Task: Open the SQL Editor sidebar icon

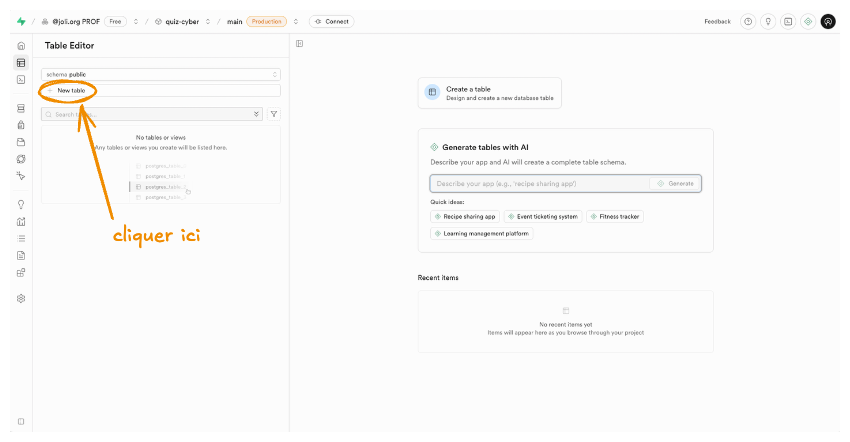Action: tap(21, 79)
